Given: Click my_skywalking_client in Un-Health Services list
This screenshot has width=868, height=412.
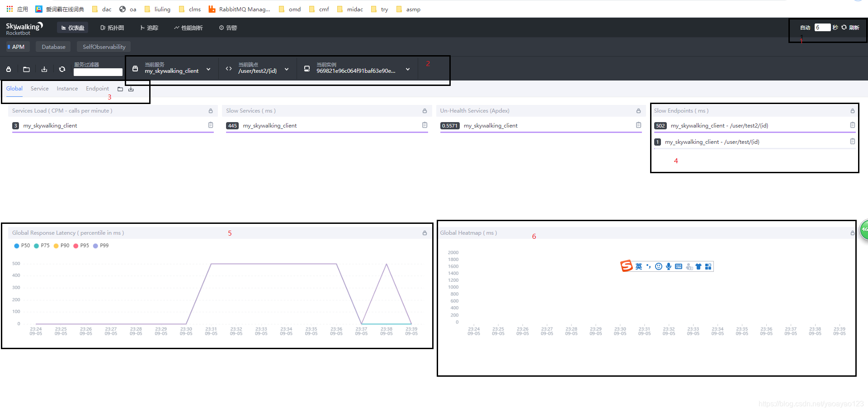Looking at the screenshot, I should click(491, 126).
